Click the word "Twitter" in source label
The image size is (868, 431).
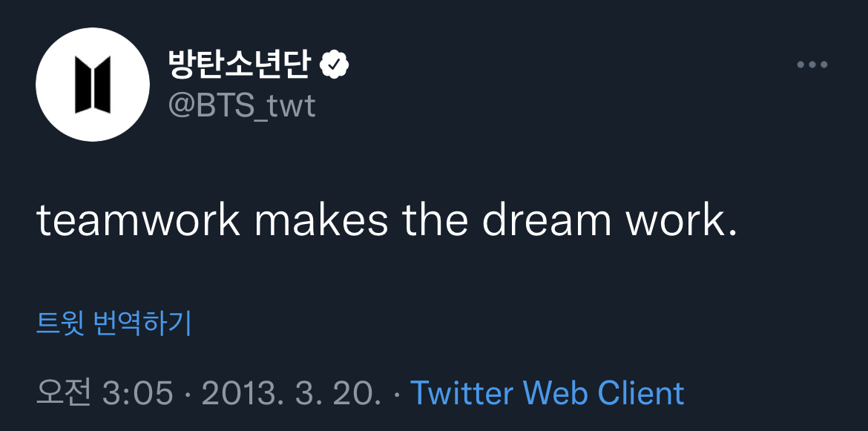pos(461,392)
